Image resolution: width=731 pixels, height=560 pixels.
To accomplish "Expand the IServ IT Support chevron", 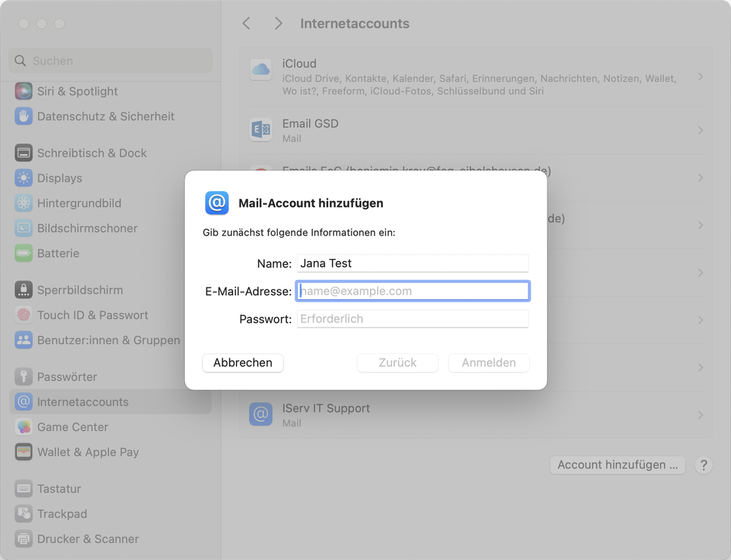I will click(x=700, y=415).
